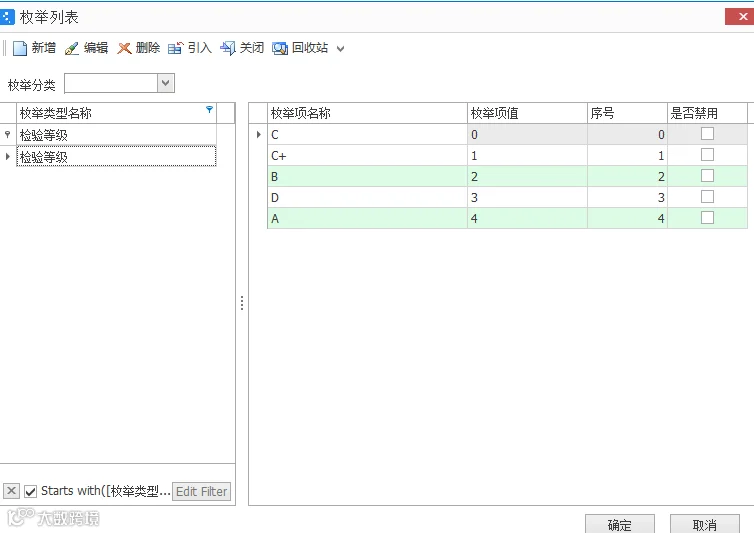
Task: Toggle 是否禁用 checkbox for row C+
Action: click(707, 154)
